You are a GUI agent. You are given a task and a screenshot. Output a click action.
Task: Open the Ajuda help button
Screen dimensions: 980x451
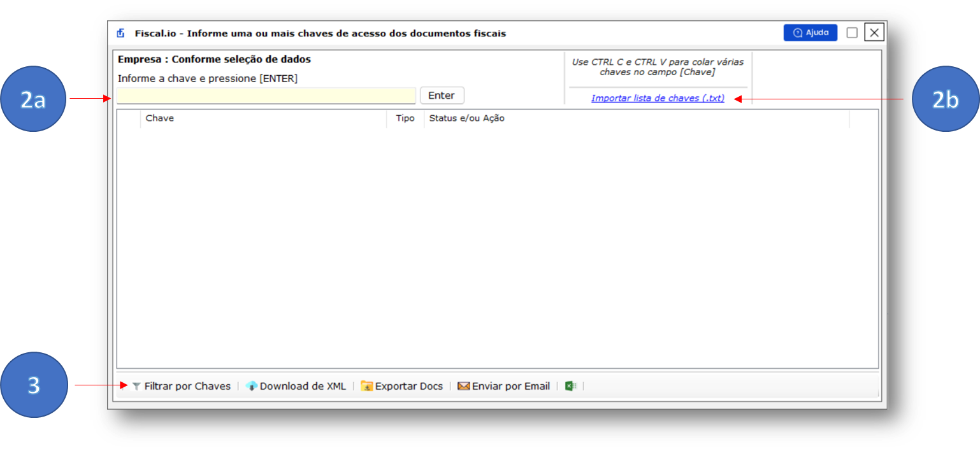tap(810, 32)
